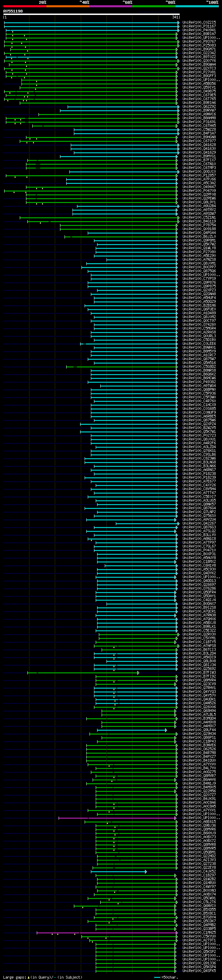Select the UniRef100_C5KYU0 label
Screen dimensions: 222x980
click(x=199, y=936)
